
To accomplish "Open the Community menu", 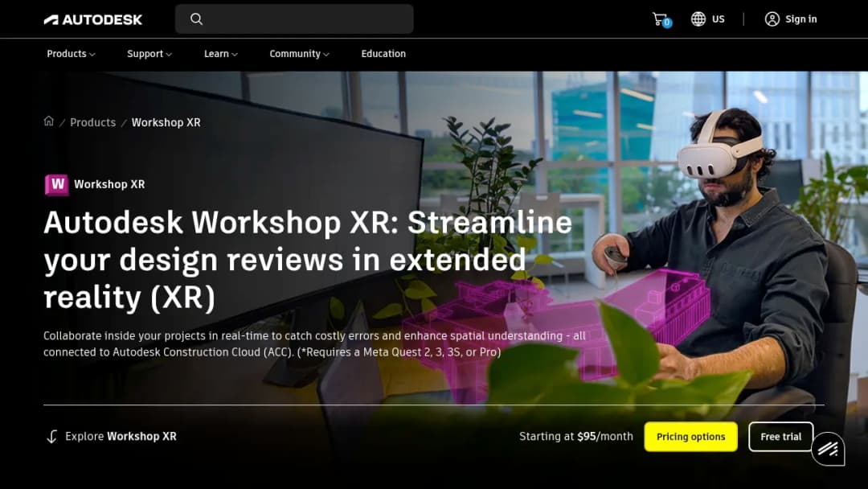I will click(300, 54).
